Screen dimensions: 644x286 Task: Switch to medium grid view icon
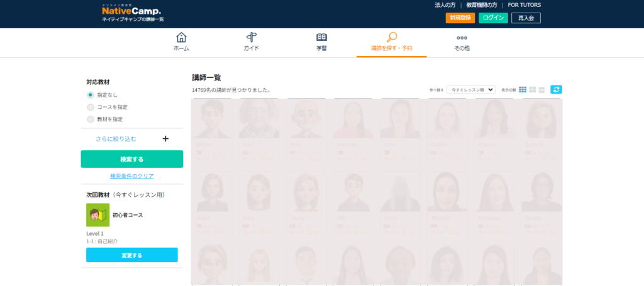(x=533, y=89)
